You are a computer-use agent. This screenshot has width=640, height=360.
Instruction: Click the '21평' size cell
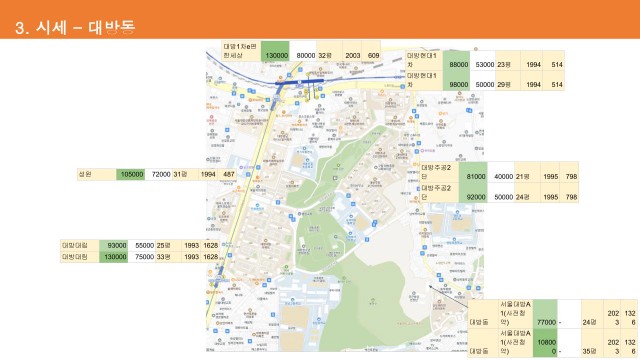[527, 172]
